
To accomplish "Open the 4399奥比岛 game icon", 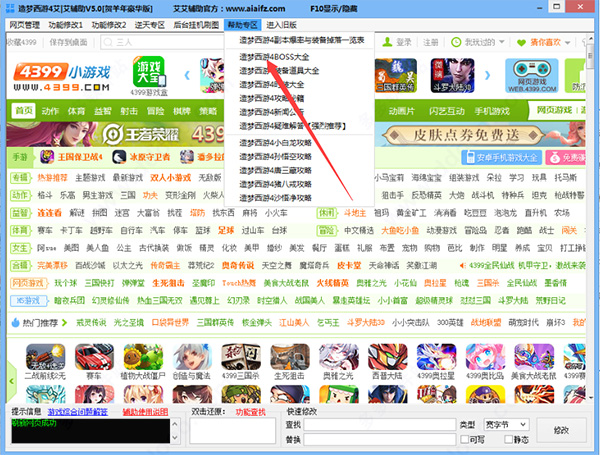I will pos(485,357).
